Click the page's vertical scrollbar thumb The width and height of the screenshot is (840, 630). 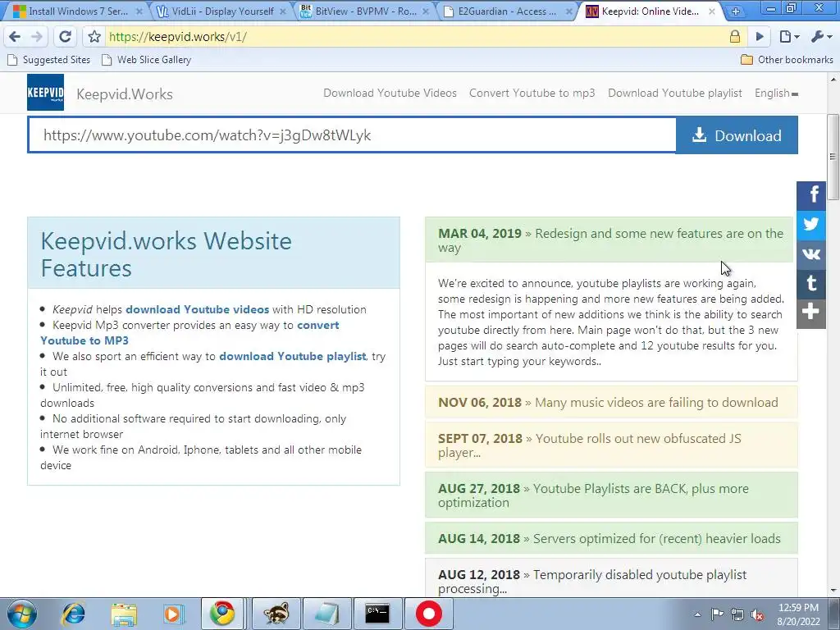click(x=833, y=157)
